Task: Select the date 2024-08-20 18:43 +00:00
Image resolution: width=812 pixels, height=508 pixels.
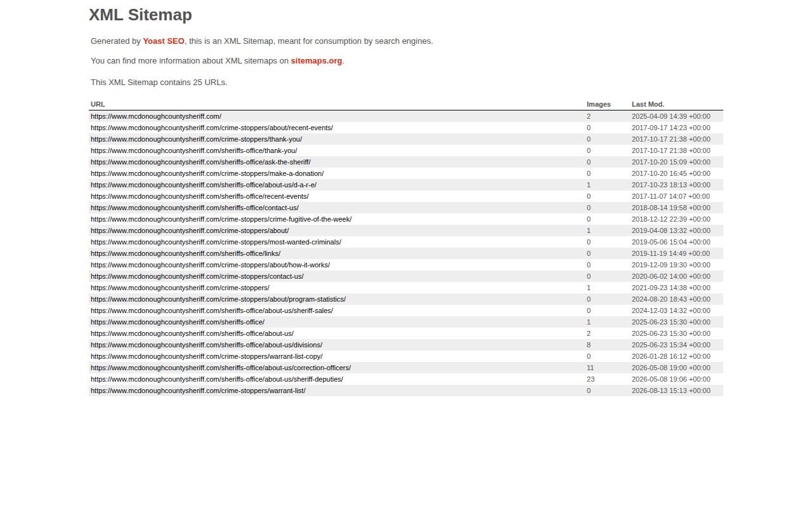Action: (x=671, y=299)
